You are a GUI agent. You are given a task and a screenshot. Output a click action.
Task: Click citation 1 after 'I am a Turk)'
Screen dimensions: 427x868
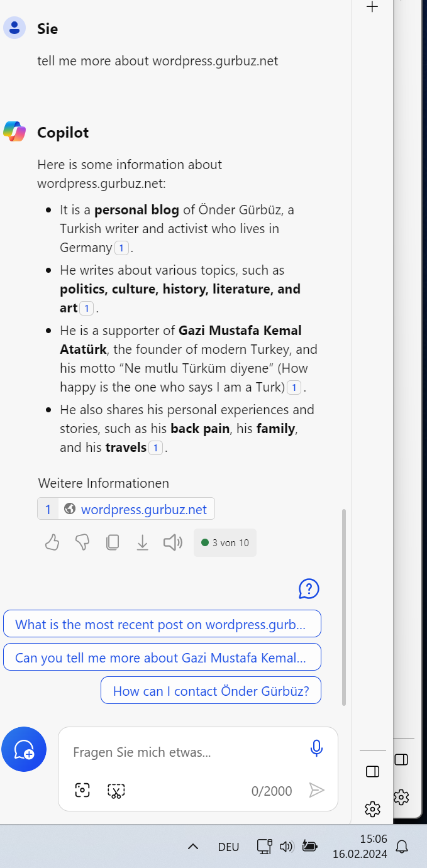click(294, 388)
